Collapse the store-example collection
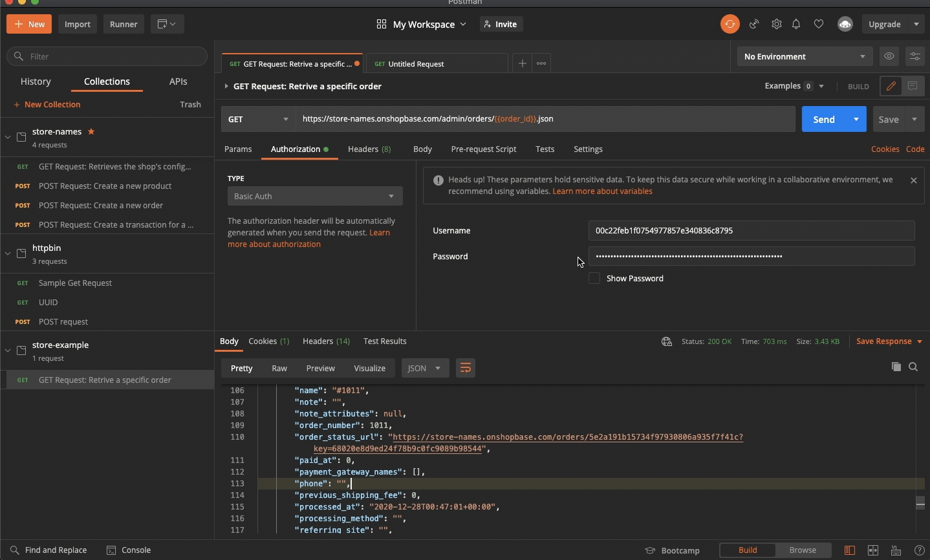The height and width of the screenshot is (560, 930). [x=8, y=350]
